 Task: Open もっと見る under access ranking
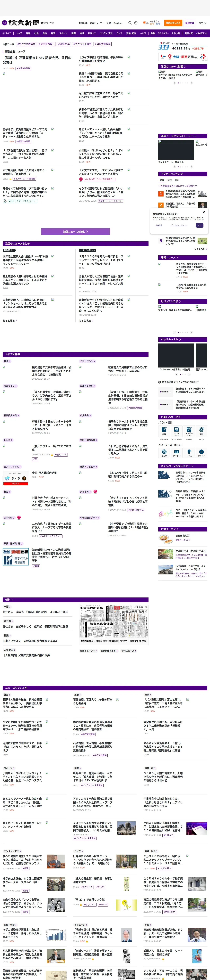coord(201,248)
